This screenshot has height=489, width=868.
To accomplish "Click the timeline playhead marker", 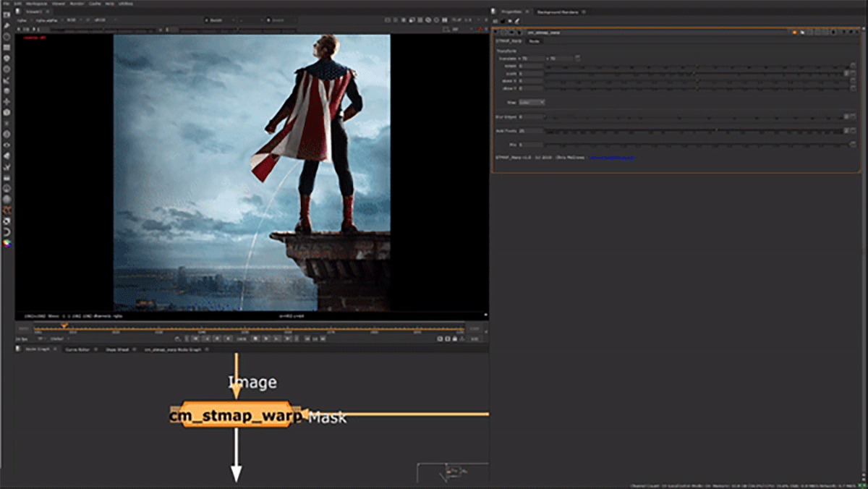I will (64, 326).
